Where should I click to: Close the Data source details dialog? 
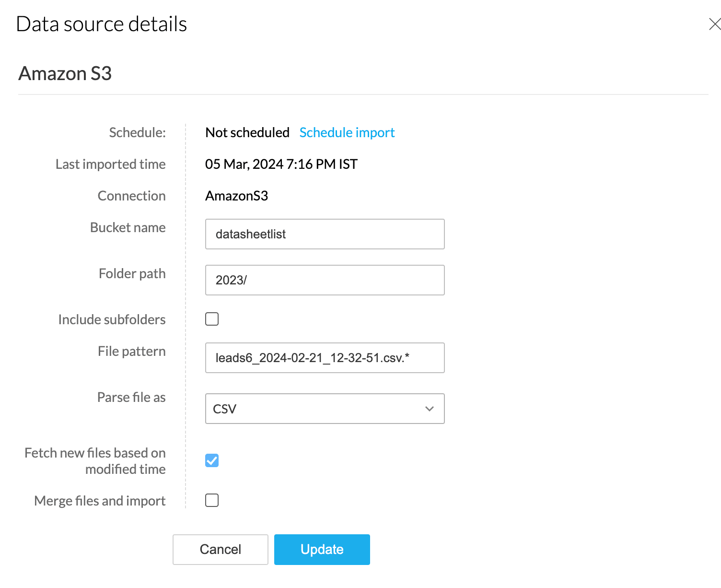[x=714, y=24]
